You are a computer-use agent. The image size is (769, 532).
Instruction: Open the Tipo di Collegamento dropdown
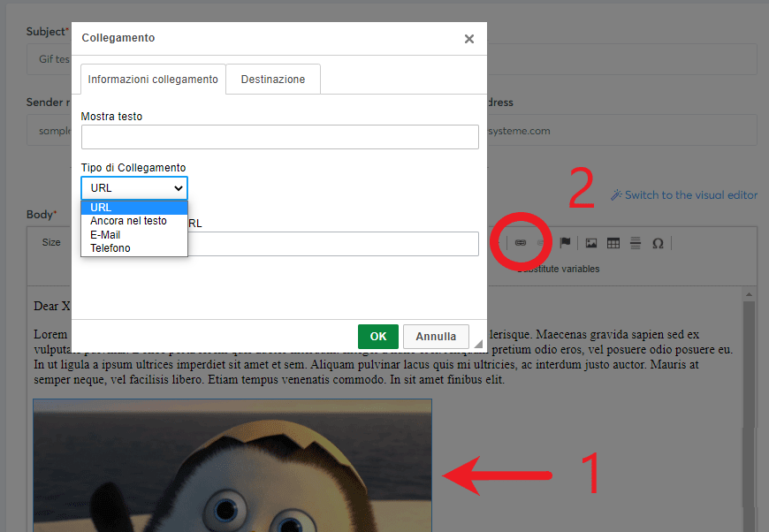133,187
